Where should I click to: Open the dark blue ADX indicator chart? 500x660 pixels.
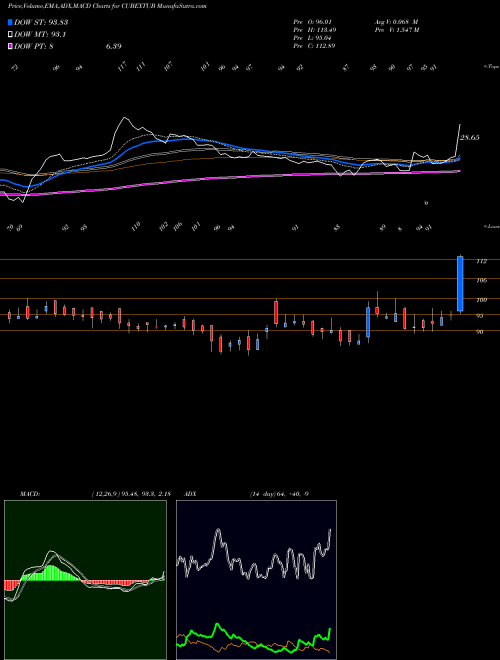pos(256,580)
